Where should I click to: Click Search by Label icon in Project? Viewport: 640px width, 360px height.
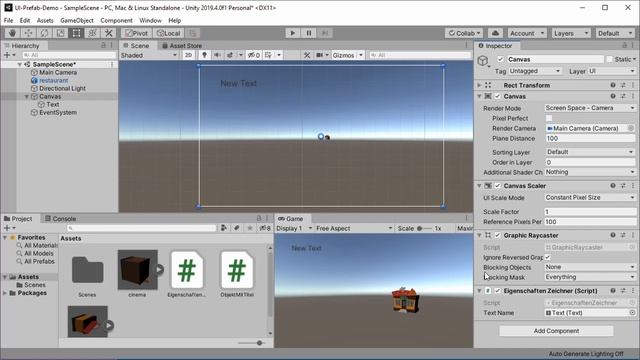[237, 228]
